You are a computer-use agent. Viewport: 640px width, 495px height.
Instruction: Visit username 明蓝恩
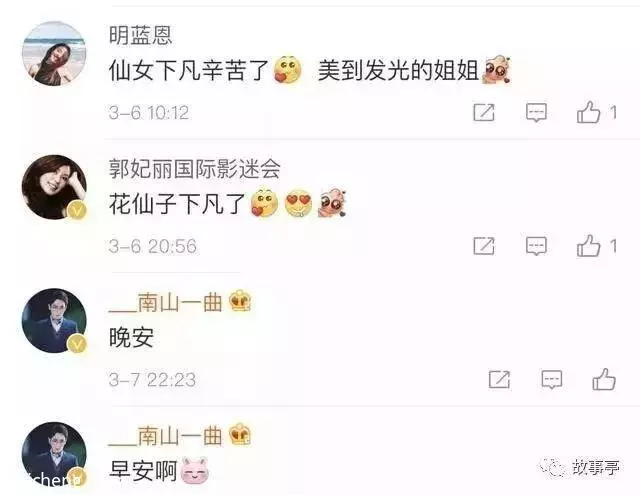pos(140,35)
